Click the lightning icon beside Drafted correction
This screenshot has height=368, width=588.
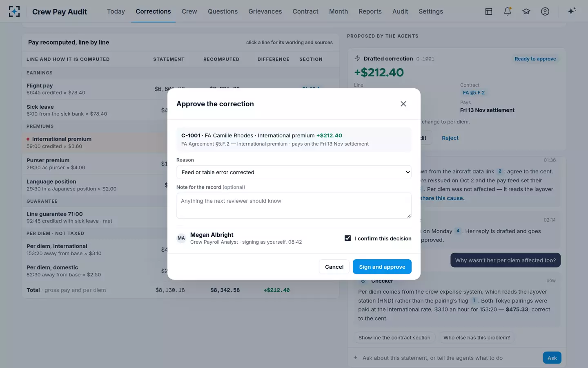click(357, 58)
